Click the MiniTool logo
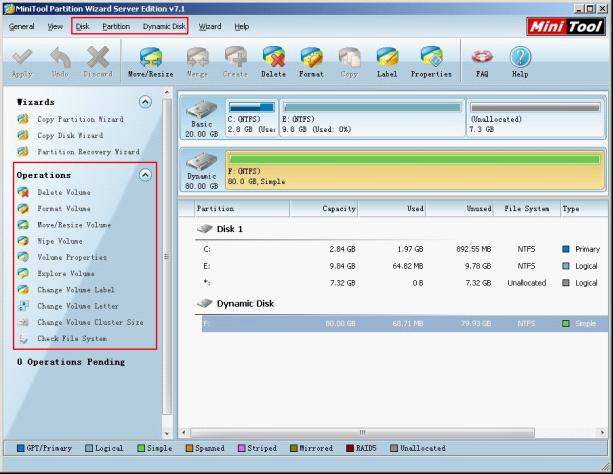613x474 pixels. tap(566, 27)
